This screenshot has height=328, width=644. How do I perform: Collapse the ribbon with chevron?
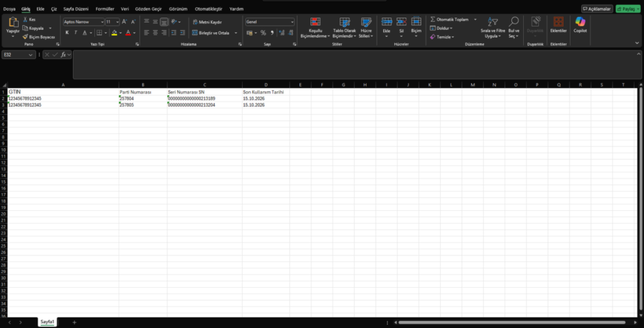(637, 43)
